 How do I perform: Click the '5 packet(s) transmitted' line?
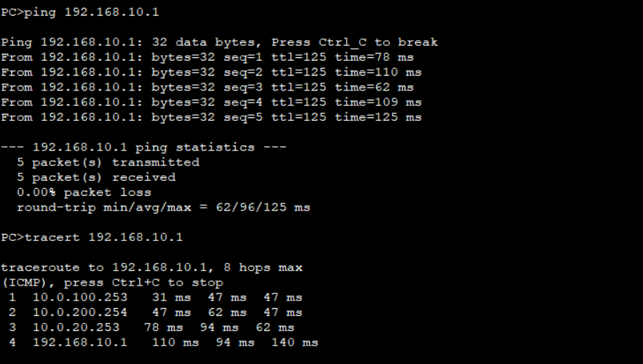pyautogui.click(x=108, y=163)
